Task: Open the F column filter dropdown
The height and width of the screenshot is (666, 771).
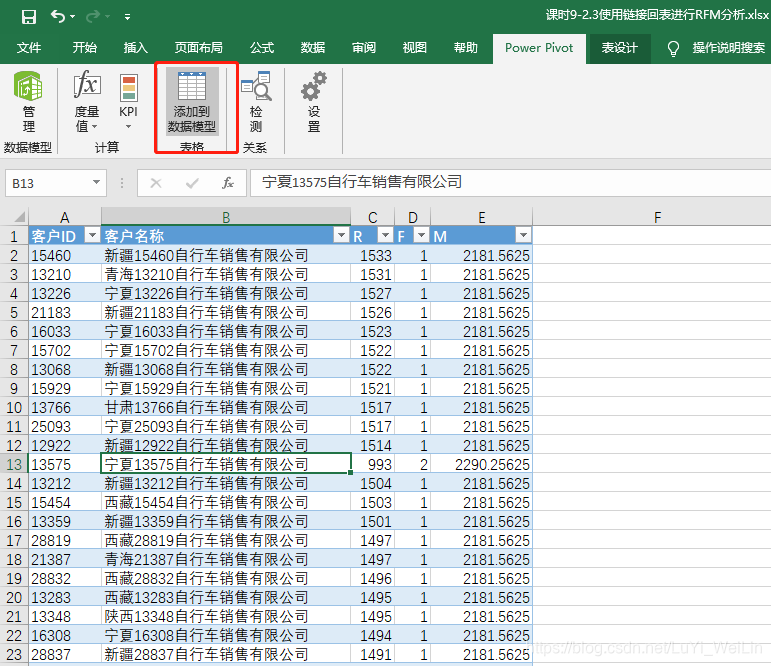Action: point(421,236)
